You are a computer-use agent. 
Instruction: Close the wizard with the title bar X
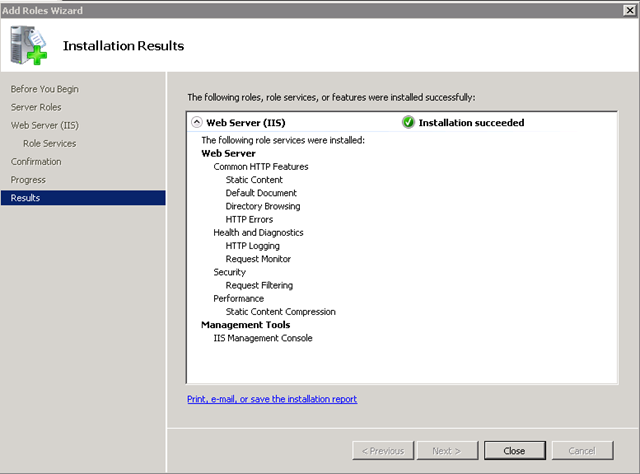(x=627, y=10)
